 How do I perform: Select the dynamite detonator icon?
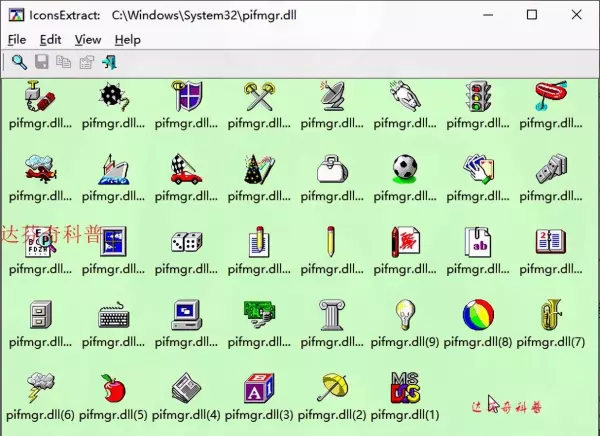pos(40,96)
